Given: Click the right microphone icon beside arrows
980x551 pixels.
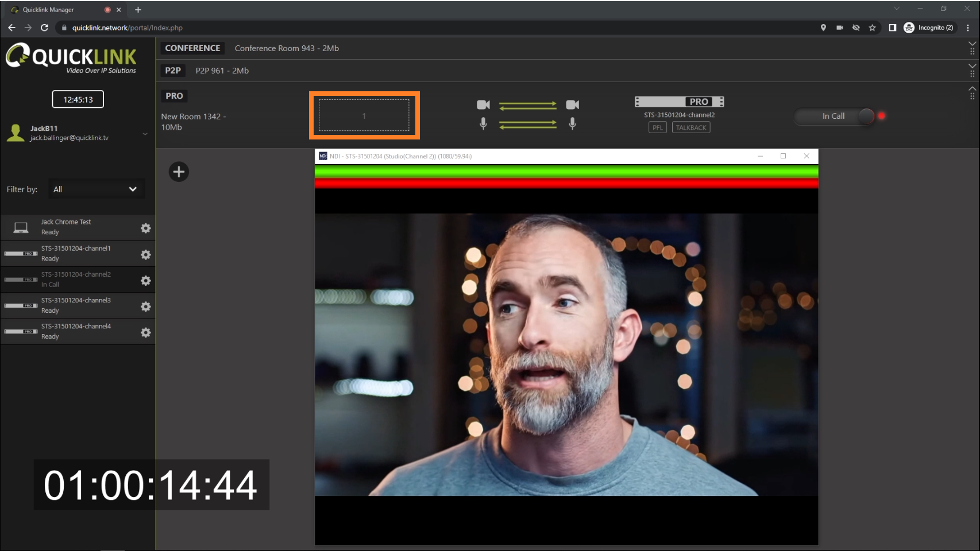Looking at the screenshot, I should tap(572, 123).
